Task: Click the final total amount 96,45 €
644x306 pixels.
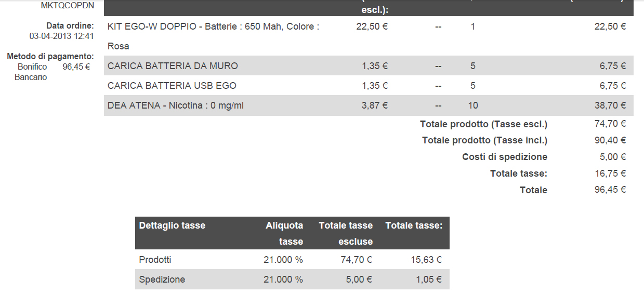Action: click(x=610, y=190)
